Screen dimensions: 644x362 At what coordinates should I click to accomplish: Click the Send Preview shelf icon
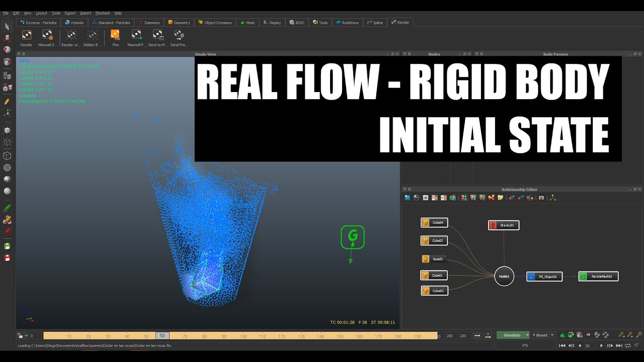click(x=179, y=35)
